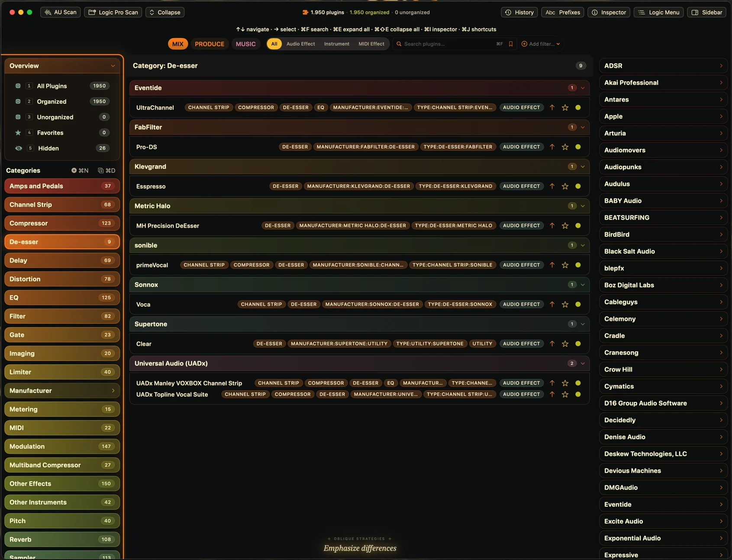Open the Antares manufacturer in sidebar
Screen dimensions: 732x560
coord(663,100)
